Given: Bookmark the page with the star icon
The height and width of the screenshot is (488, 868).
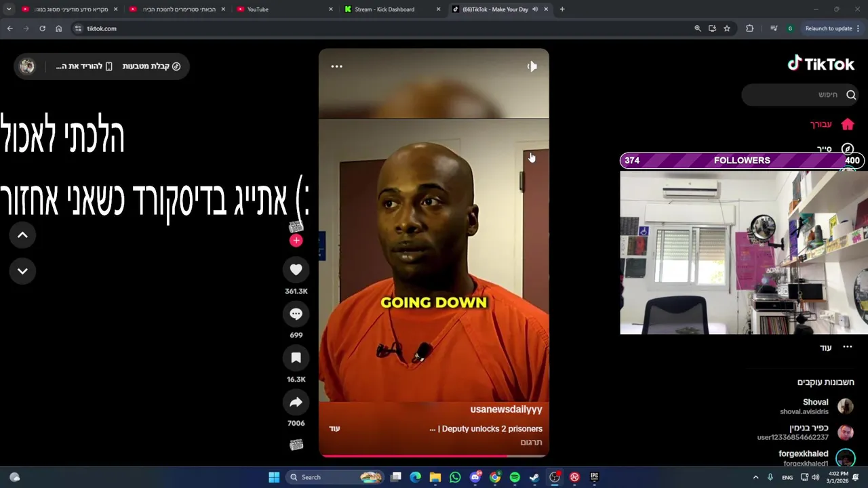Looking at the screenshot, I should [727, 28].
